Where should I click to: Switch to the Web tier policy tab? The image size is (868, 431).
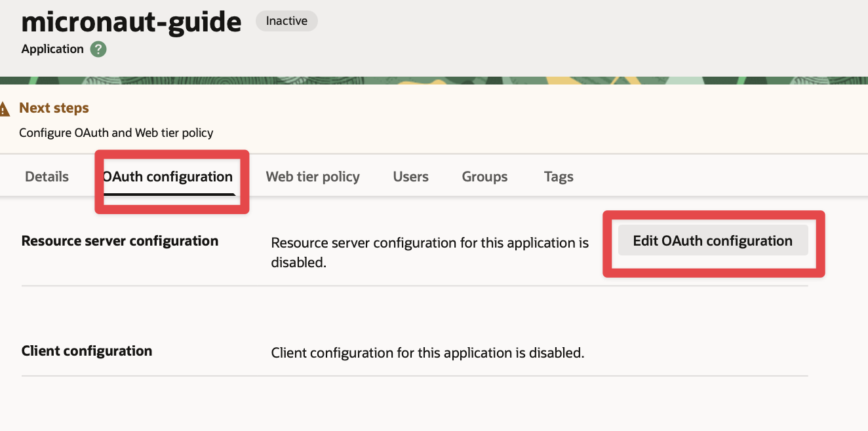[313, 177]
